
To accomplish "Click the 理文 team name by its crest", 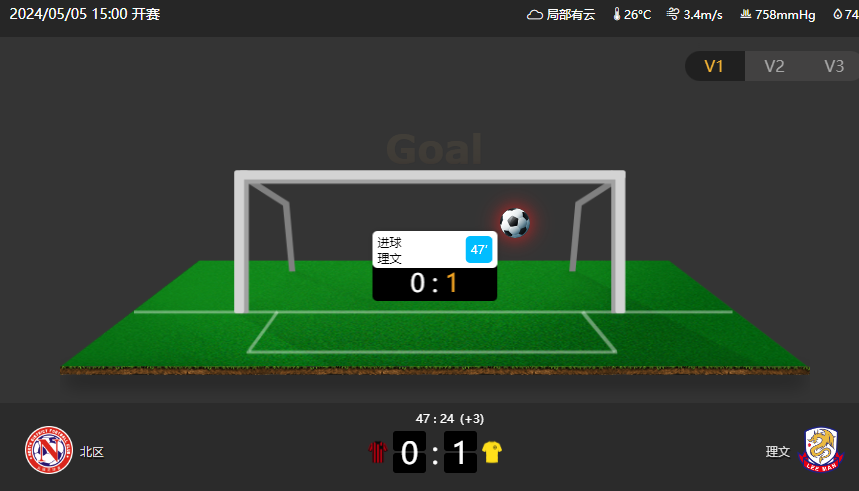I will tap(777, 452).
